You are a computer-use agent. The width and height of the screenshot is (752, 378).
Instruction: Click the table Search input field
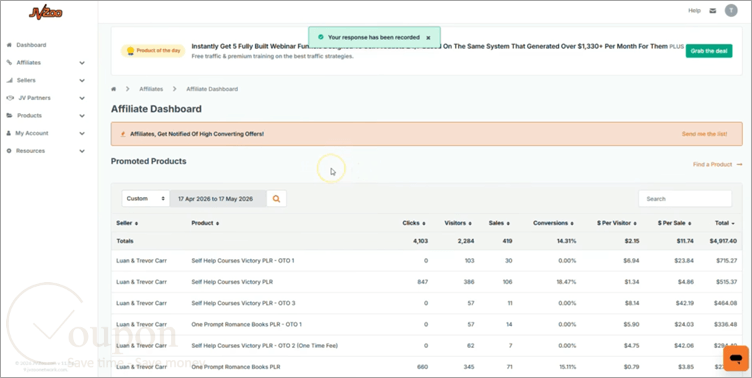click(685, 199)
